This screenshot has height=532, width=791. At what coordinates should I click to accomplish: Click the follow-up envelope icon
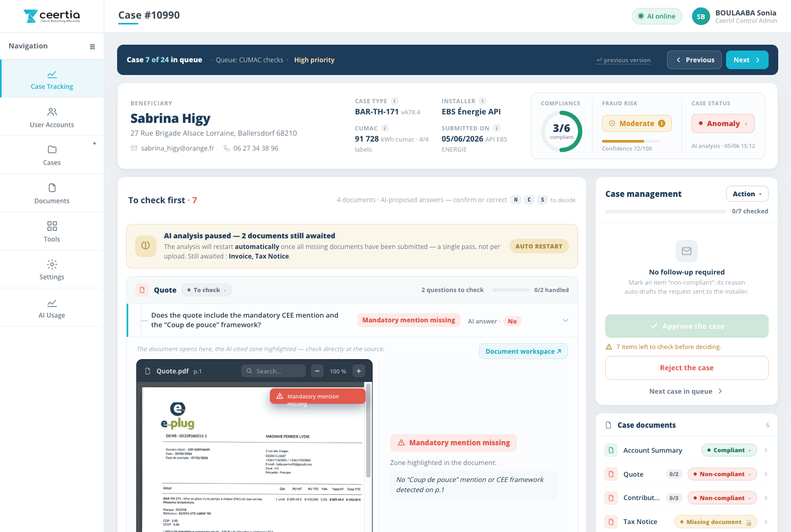tap(687, 251)
